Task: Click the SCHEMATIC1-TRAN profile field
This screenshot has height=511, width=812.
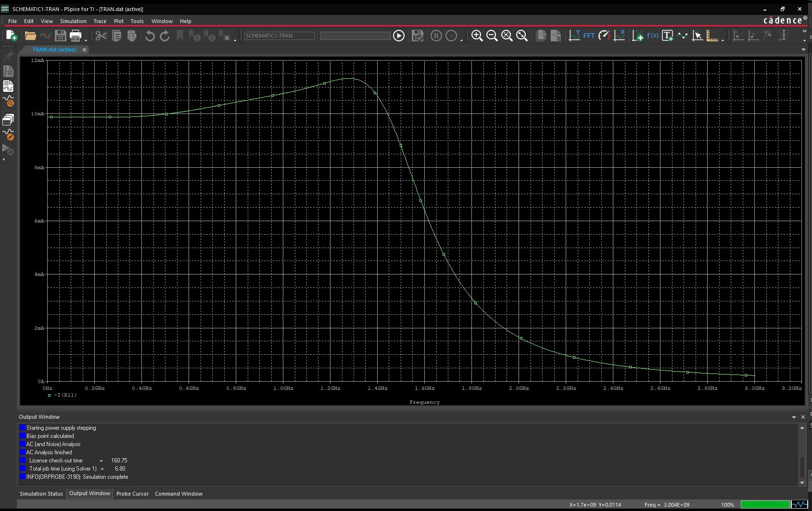Action: pyautogui.click(x=279, y=36)
